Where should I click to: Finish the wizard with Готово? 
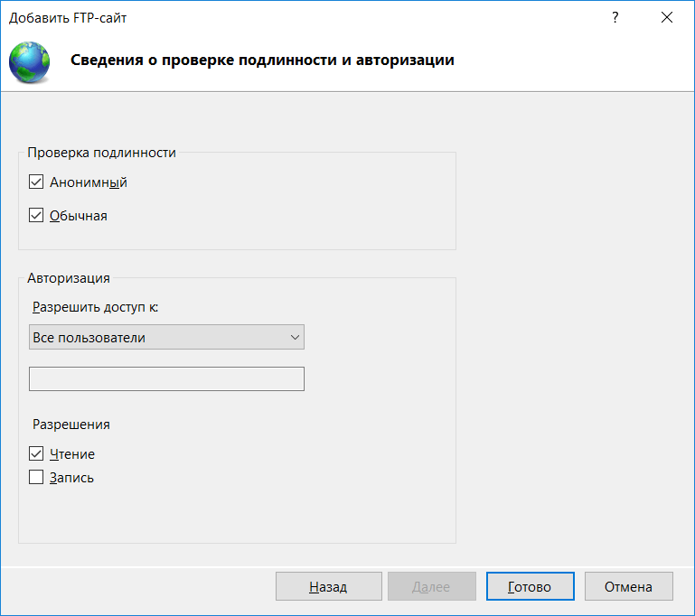coord(531,586)
